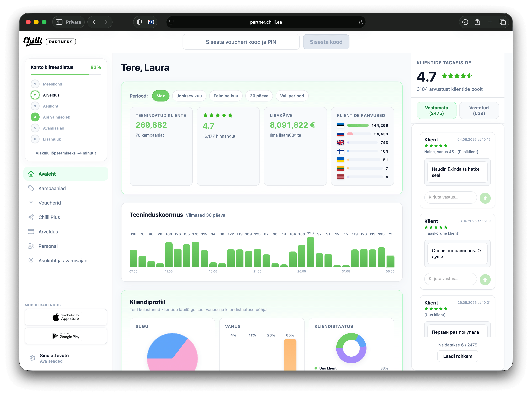Open Arveldus in sidebar menu

tap(48, 232)
